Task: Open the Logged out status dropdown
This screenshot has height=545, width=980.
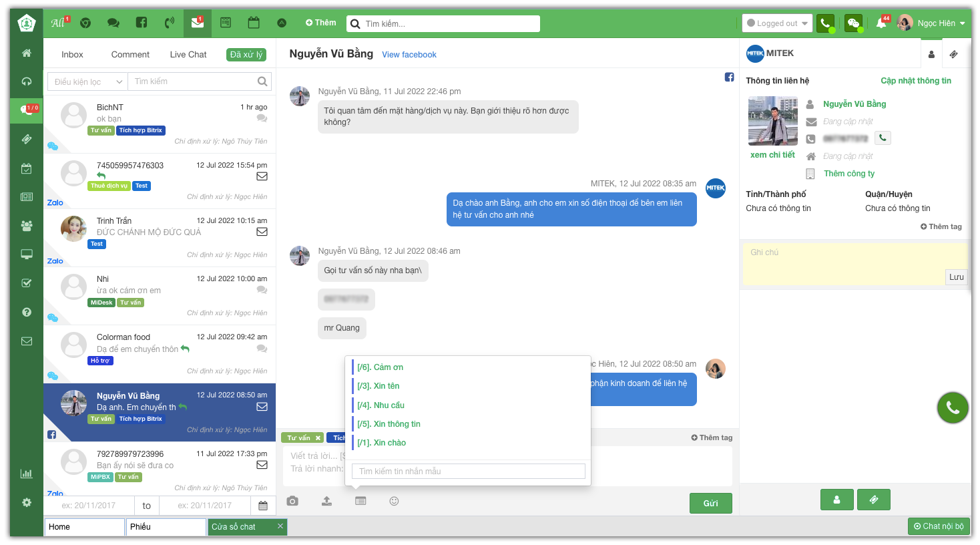Action: tap(777, 23)
